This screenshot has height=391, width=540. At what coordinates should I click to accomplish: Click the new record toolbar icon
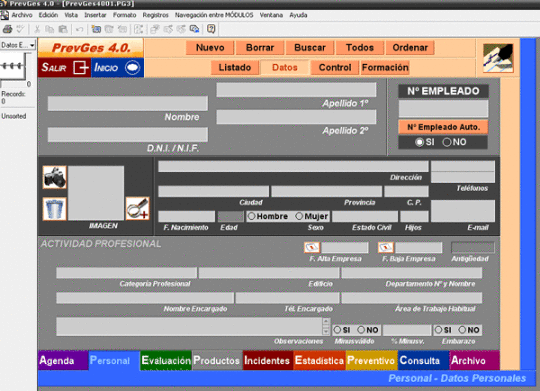pyautogui.click(x=96, y=29)
